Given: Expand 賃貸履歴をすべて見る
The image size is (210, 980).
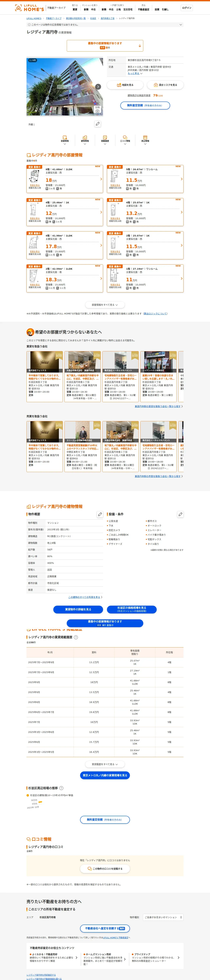Looking at the screenshot, I should 105,764.
